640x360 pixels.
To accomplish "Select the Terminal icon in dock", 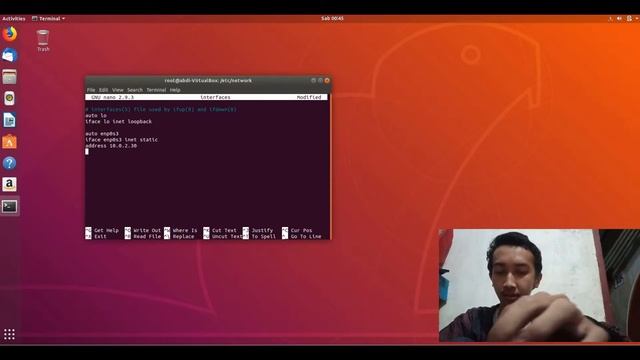I will tap(9, 207).
